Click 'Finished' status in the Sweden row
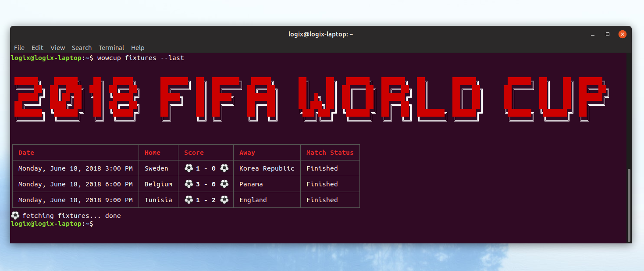Screen dimensions: 644x271 pyautogui.click(x=322, y=168)
